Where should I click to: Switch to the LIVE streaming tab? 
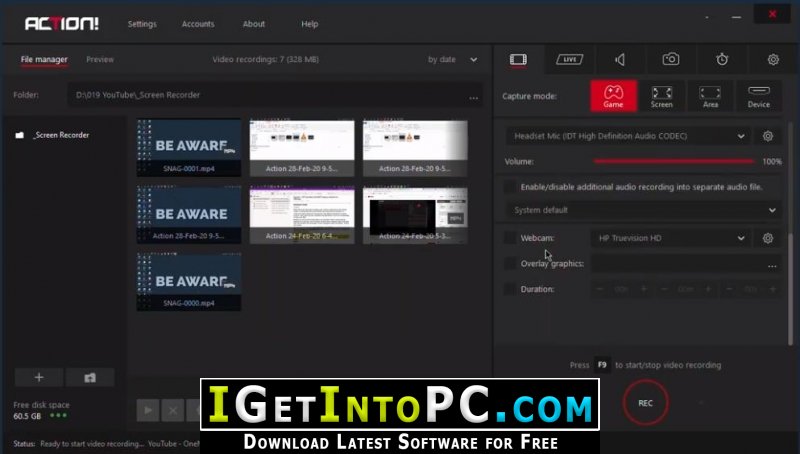(569, 60)
